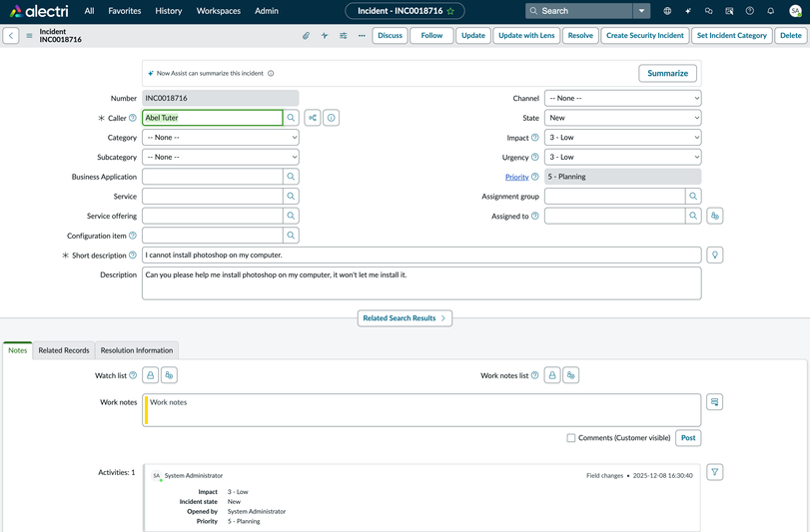Expand the State dropdown

622,118
